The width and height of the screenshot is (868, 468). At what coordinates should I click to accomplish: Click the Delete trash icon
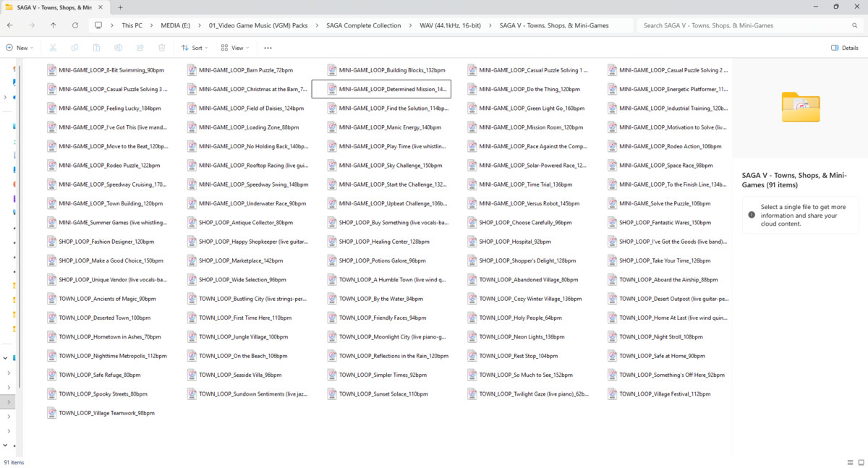click(162, 48)
